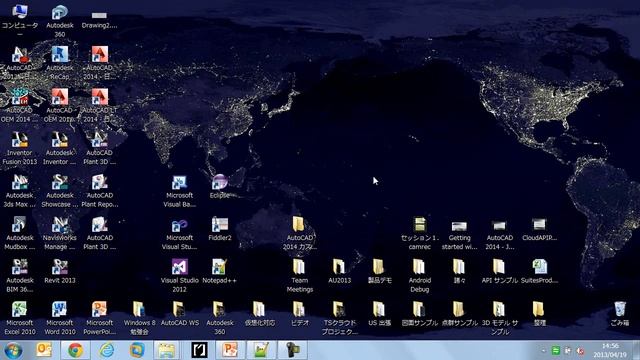The height and width of the screenshot is (360, 640).
Task: Open File Explorer from the taskbar
Action: tap(167, 350)
